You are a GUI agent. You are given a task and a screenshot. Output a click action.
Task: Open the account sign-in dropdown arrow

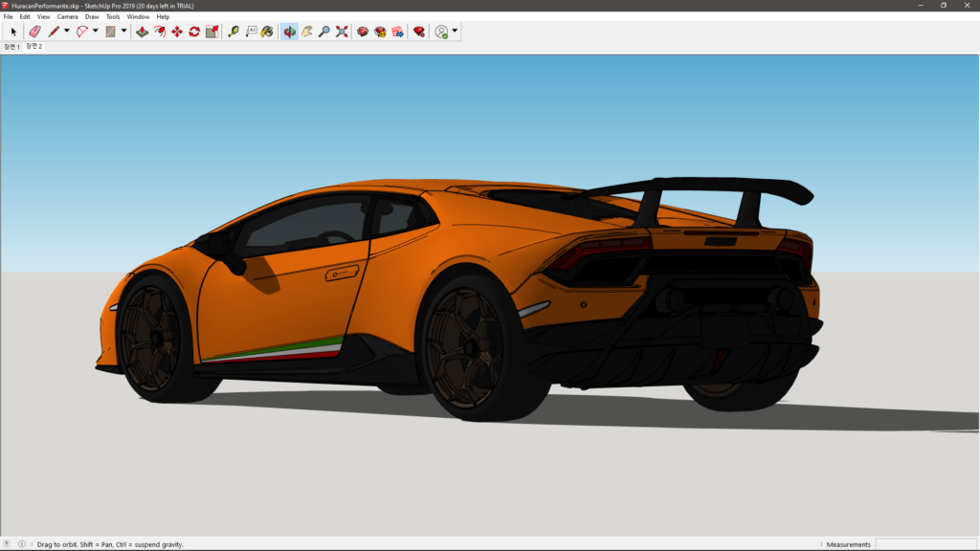coord(455,32)
